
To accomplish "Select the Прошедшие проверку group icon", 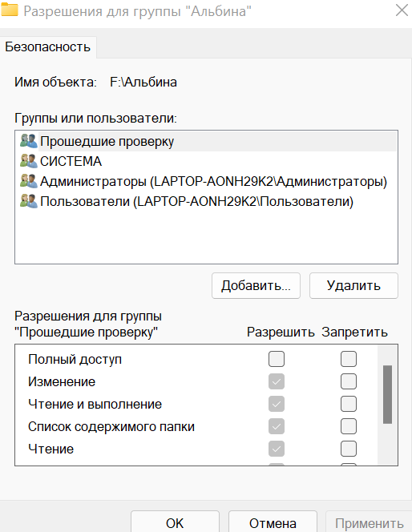I will click(x=29, y=141).
